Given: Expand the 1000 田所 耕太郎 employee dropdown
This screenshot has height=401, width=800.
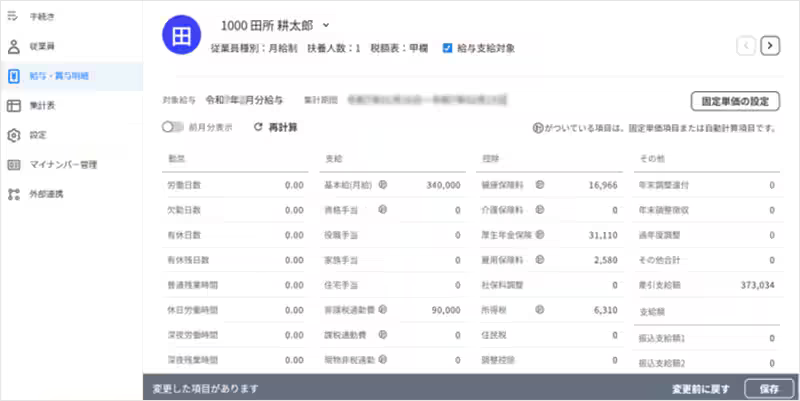Looking at the screenshot, I should [x=327, y=24].
